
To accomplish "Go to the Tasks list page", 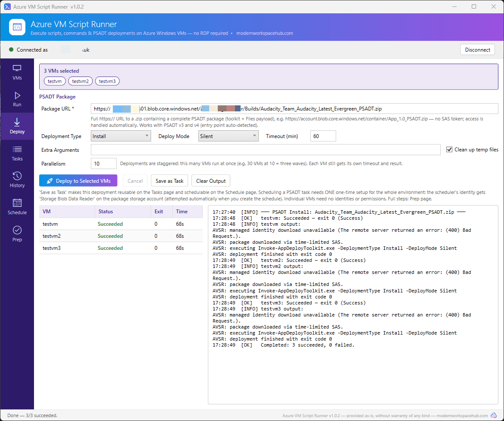I will [x=17, y=153].
